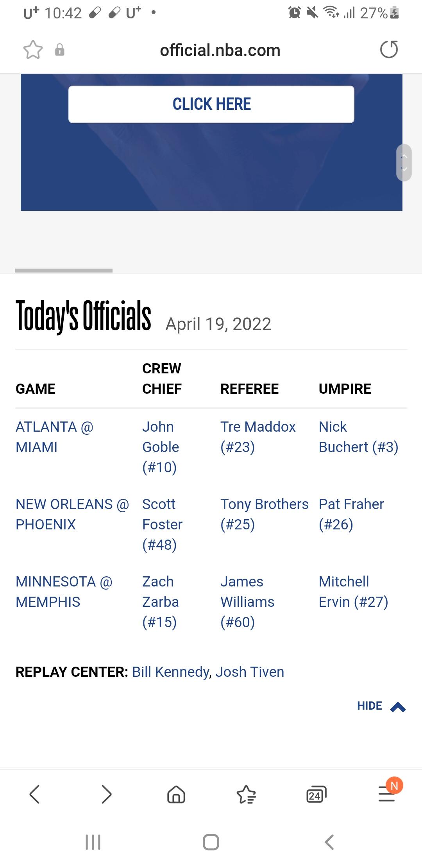Image resolution: width=422 pixels, height=868 pixels.
Task: Tap the gray carousel progress bar
Action: (64, 270)
